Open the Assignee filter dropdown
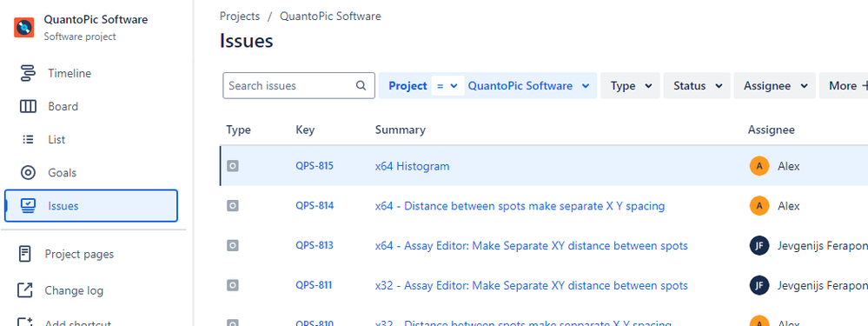868x326 pixels. point(775,86)
